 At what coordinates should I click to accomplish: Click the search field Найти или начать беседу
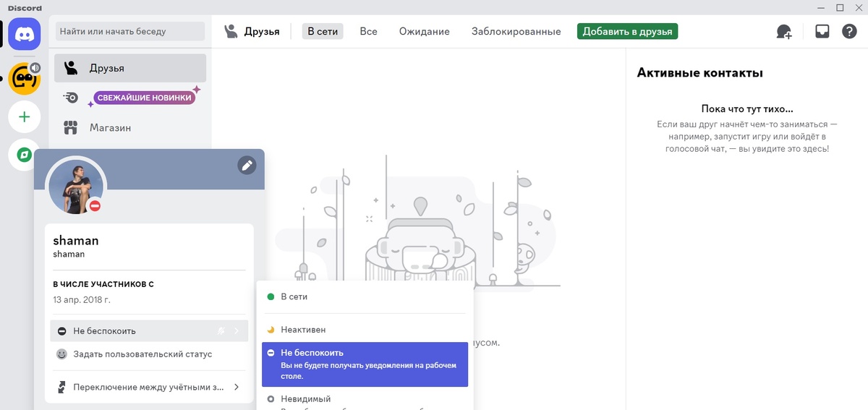point(130,31)
